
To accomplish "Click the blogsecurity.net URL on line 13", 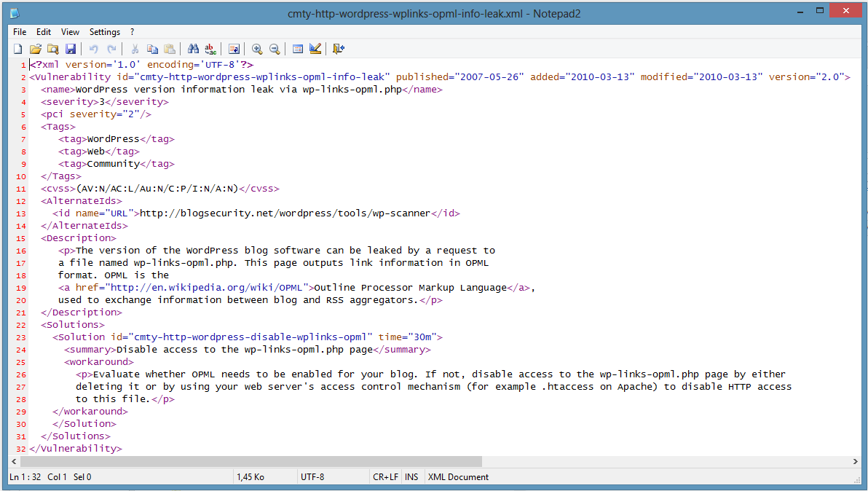I will [285, 213].
